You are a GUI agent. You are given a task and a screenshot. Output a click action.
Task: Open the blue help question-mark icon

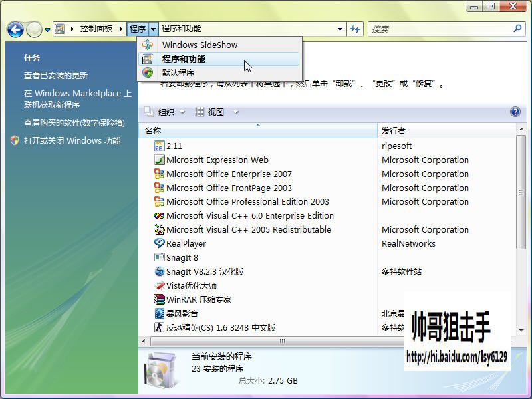(x=515, y=112)
